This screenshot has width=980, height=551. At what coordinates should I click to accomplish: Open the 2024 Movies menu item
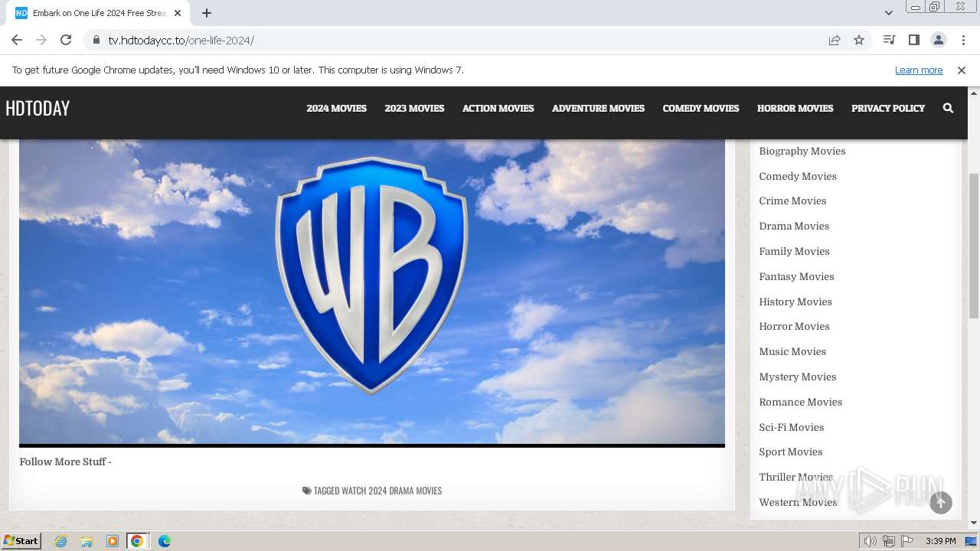coord(337,108)
